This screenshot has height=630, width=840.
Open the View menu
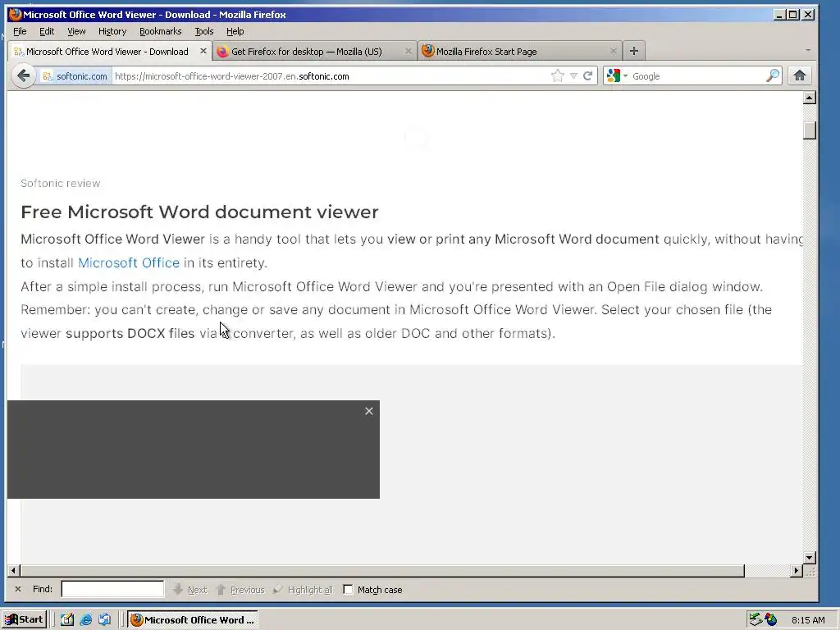point(76,31)
